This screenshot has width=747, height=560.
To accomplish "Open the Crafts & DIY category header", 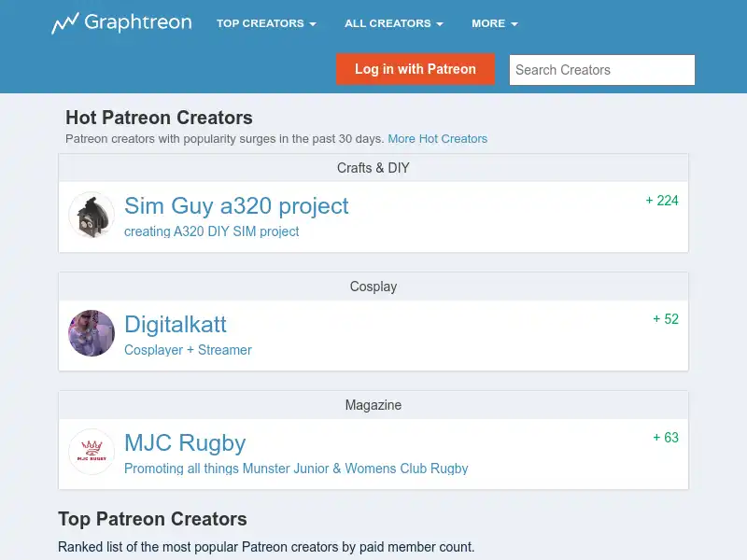I will click(373, 168).
